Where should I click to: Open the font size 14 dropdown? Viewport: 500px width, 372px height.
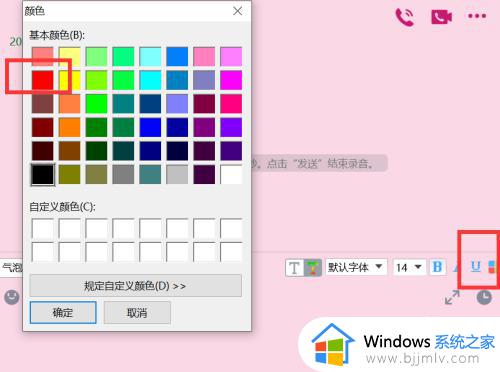pyautogui.click(x=409, y=267)
